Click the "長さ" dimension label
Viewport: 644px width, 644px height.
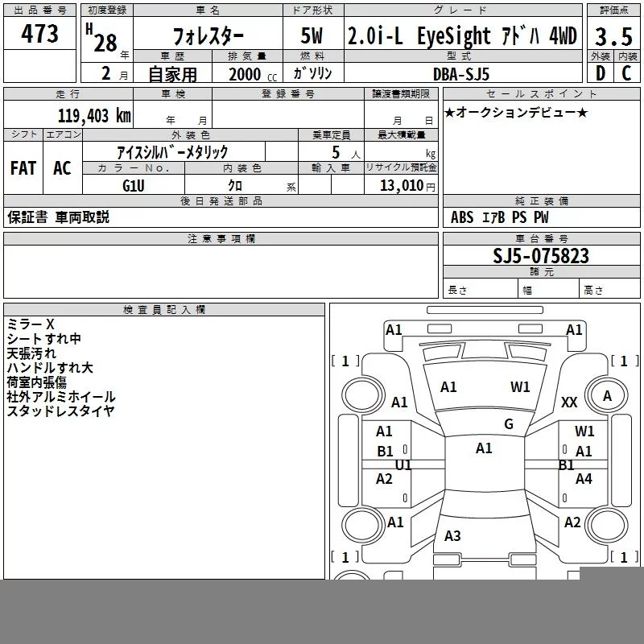(x=457, y=290)
